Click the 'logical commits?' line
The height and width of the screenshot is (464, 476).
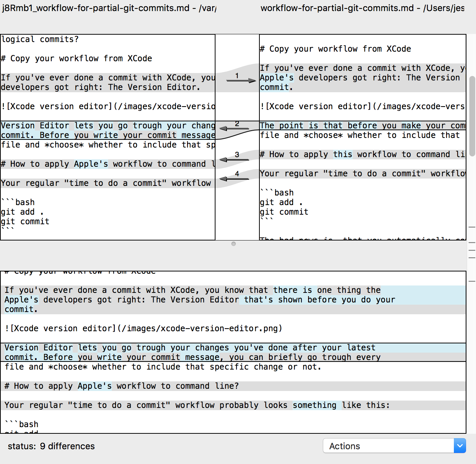tap(40, 39)
